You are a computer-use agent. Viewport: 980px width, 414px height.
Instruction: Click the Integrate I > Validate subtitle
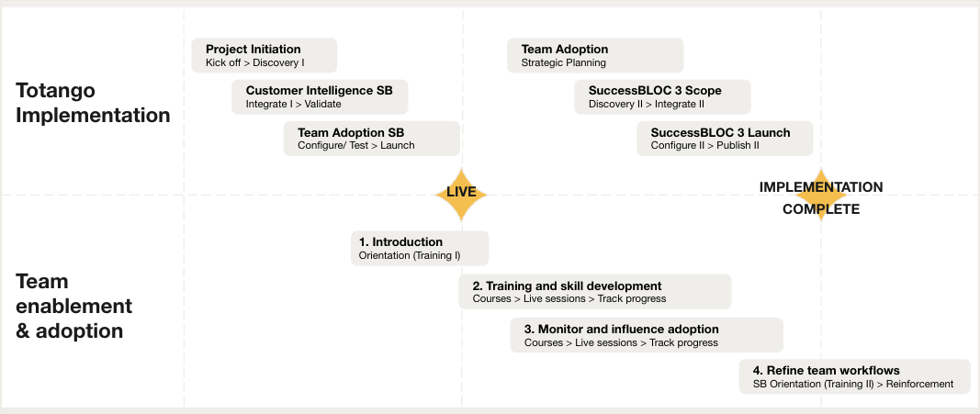pyautogui.click(x=294, y=105)
